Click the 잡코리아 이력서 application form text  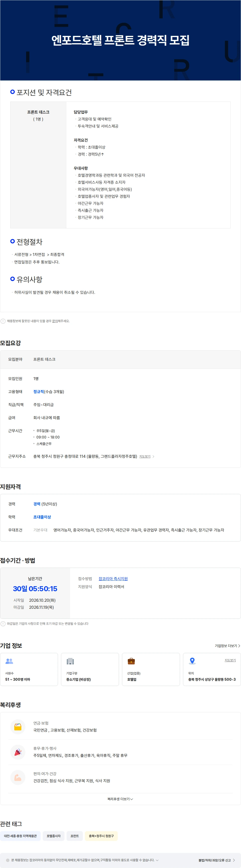(111, 587)
